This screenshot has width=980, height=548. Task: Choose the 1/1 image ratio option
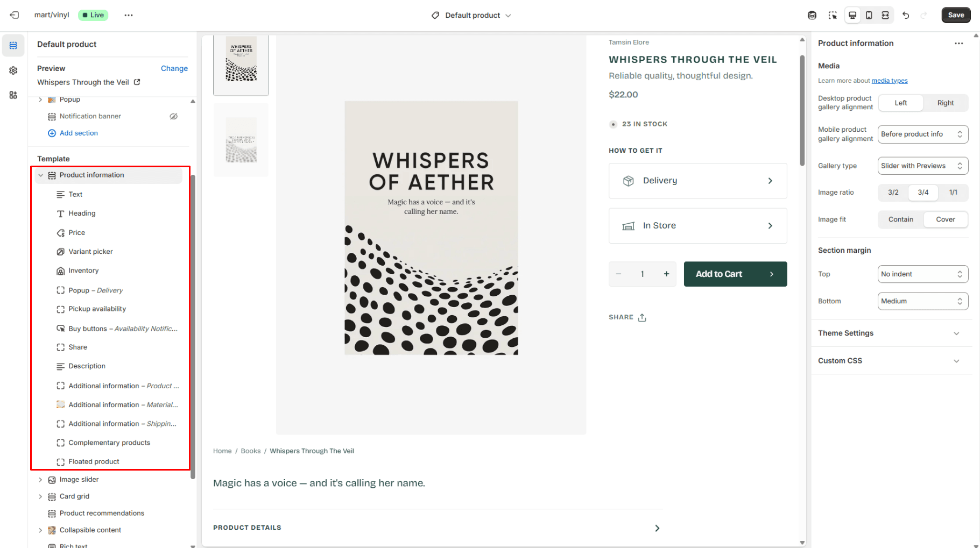pyautogui.click(x=953, y=193)
